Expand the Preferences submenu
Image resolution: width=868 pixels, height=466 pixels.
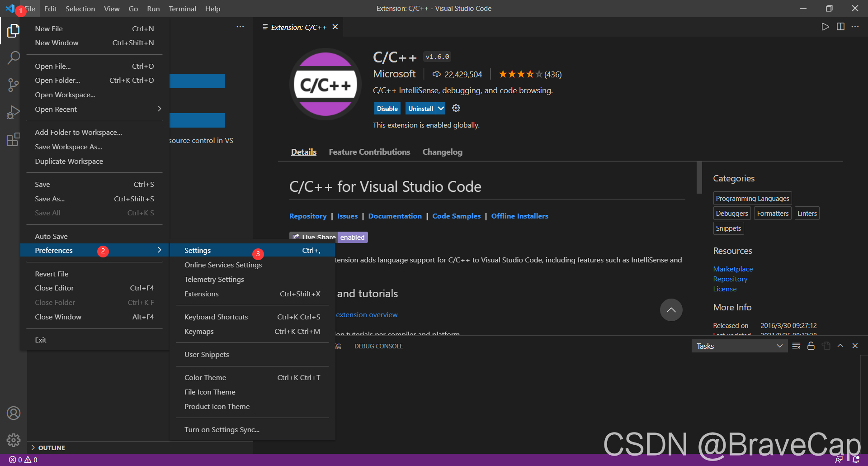(x=95, y=250)
